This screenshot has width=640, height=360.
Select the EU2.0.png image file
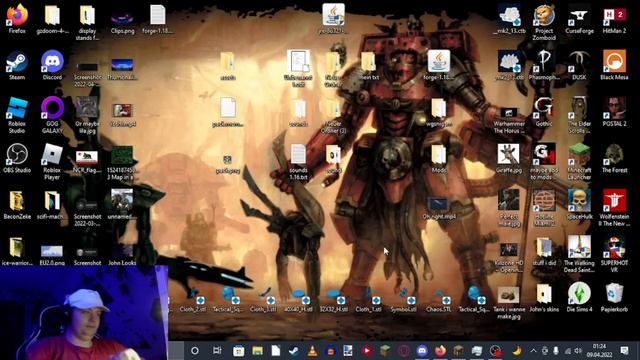click(x=52, y=256)
